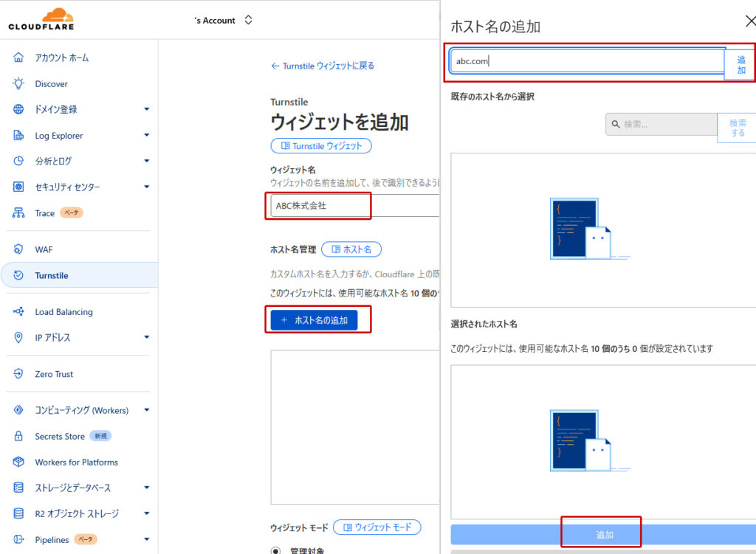This screenshot has height=554, width=756.
Task: Expand the 分析とログ menu
Action: [146, 162]
